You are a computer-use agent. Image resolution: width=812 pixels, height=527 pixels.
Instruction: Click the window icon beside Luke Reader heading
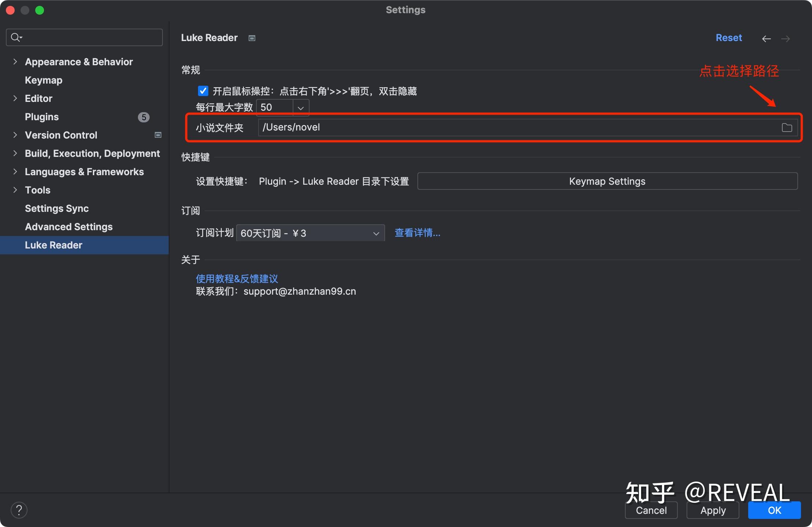pos(252,38)
